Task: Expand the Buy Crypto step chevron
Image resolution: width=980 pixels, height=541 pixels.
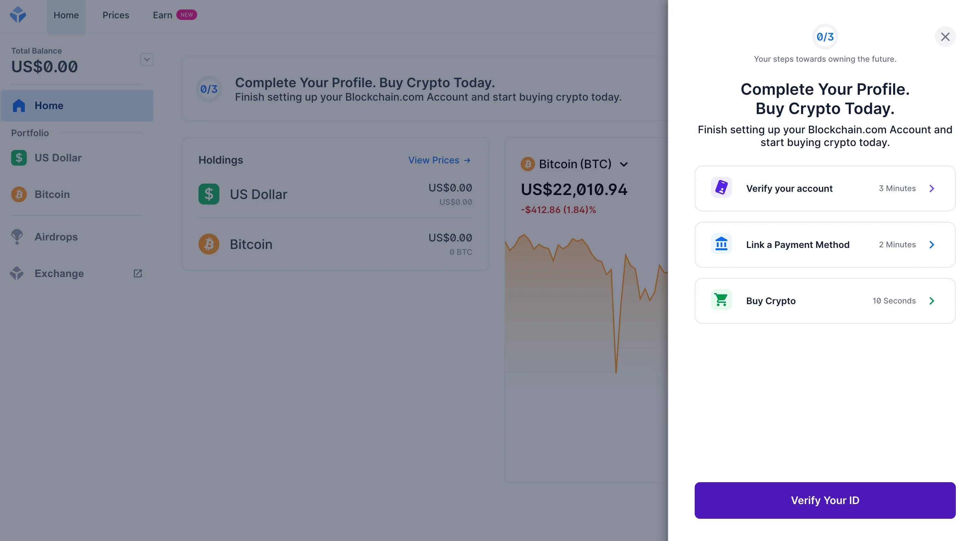Action: [x=932, y=301]
